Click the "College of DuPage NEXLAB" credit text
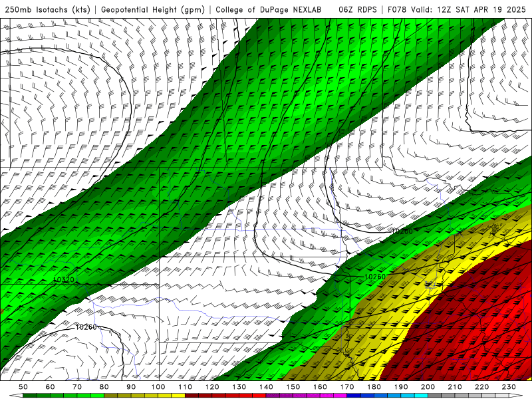The width and height of the screenshot is (532, 399). (x=268, y=9)
